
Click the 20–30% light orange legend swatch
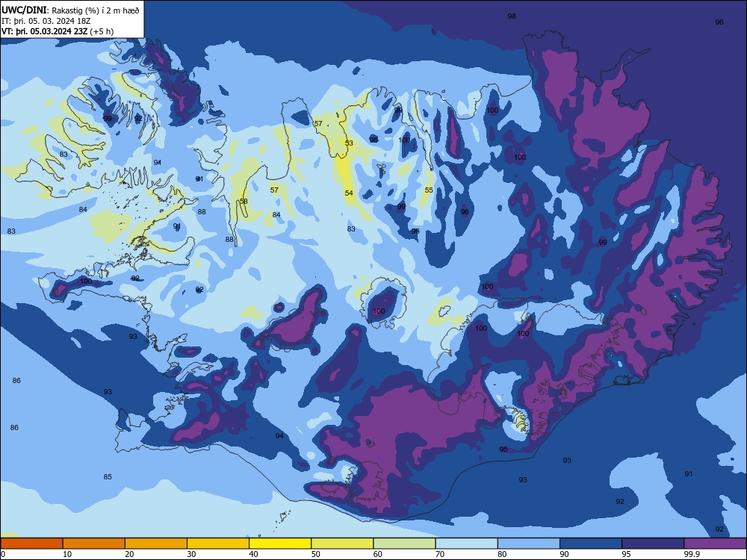point(156,544)
